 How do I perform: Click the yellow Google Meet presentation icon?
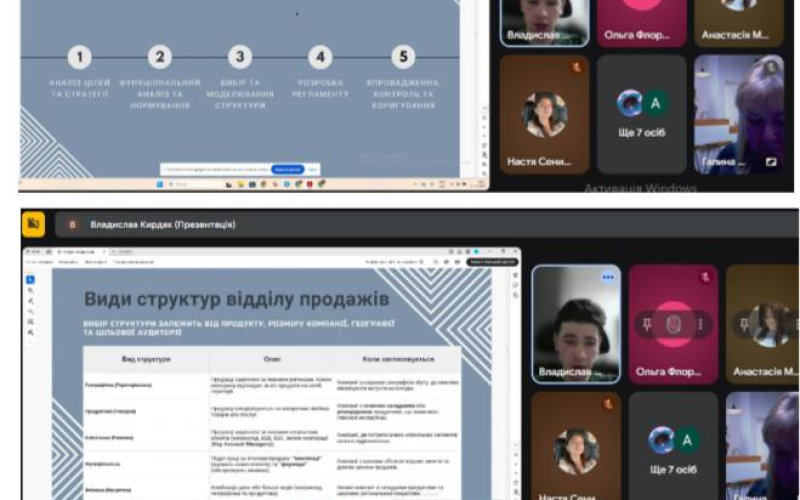[34, 224]
